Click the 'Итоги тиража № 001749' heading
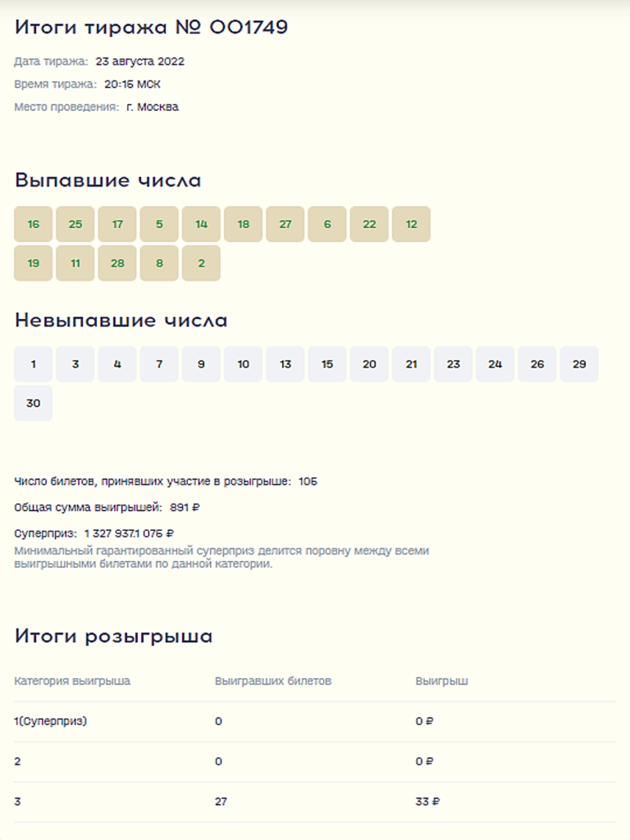 151,27
